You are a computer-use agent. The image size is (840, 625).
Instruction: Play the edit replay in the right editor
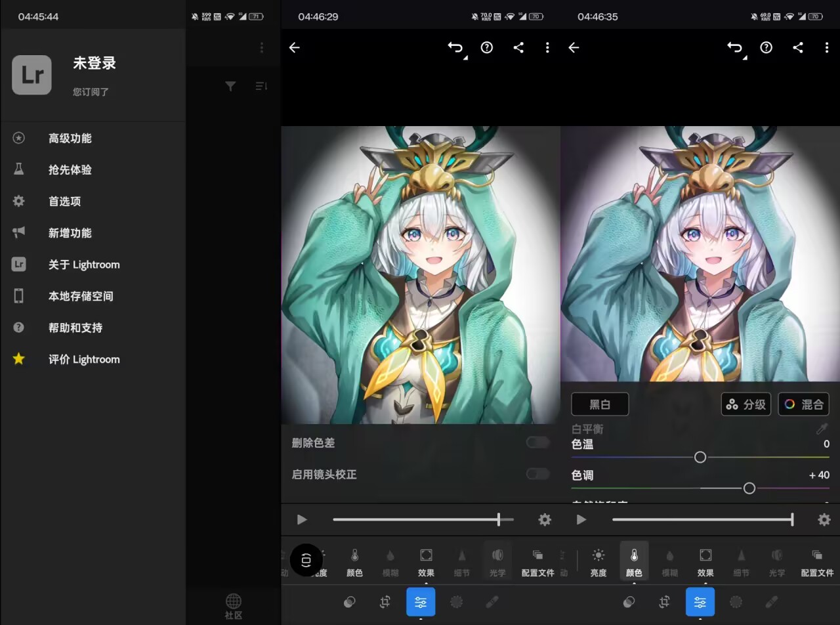[581, 520]
